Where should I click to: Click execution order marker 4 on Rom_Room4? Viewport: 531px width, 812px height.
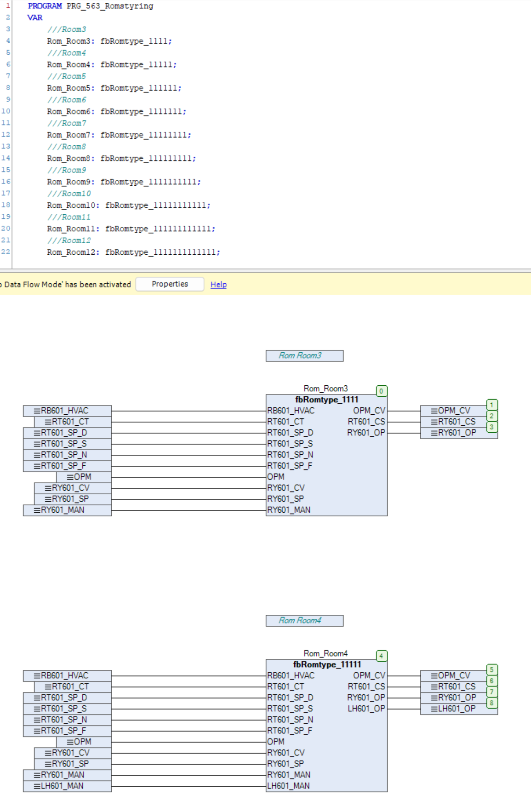pyautogui.click(x=382, y=656)
